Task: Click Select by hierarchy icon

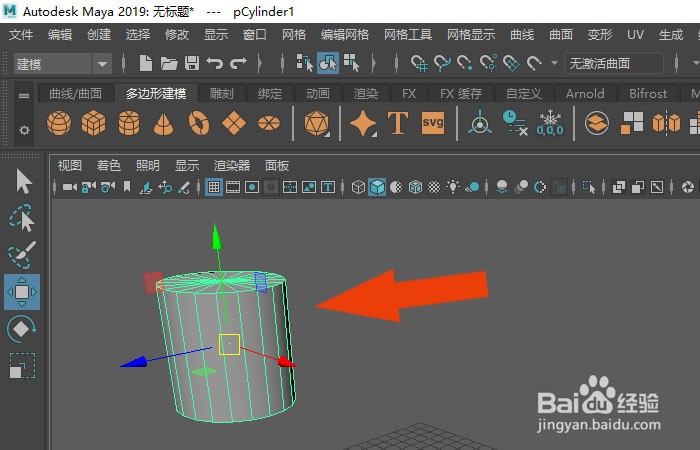Action: pyautogui.click(x=305, y=63)
